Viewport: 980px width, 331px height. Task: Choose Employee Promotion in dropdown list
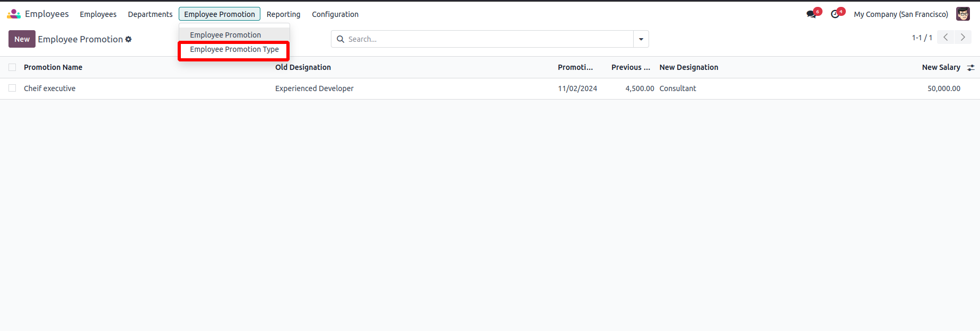pos(225,35)
